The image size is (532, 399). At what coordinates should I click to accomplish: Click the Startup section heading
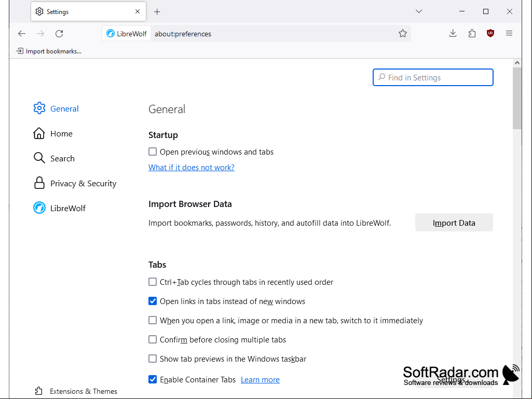(163, 135)
